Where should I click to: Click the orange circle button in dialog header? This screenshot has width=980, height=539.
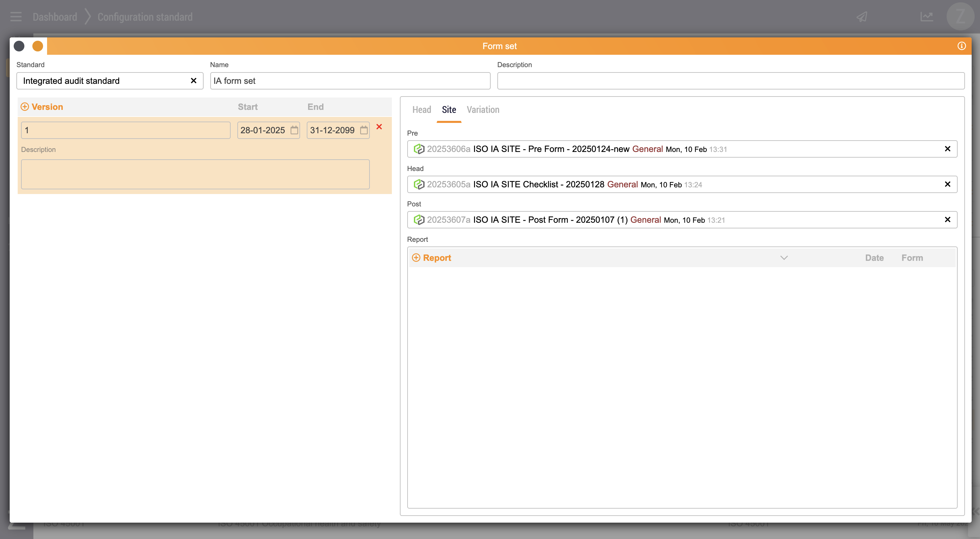[x=38, y=46]
